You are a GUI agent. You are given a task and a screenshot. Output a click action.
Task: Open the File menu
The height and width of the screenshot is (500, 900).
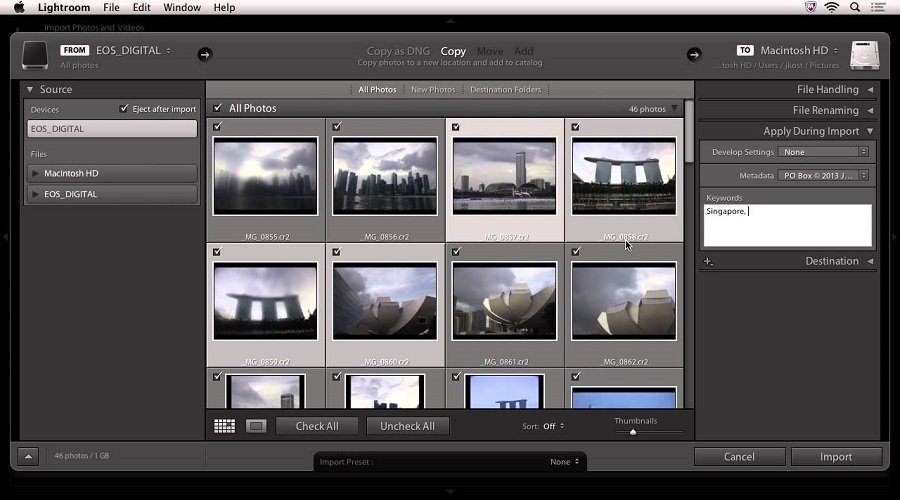pos(111,7)
